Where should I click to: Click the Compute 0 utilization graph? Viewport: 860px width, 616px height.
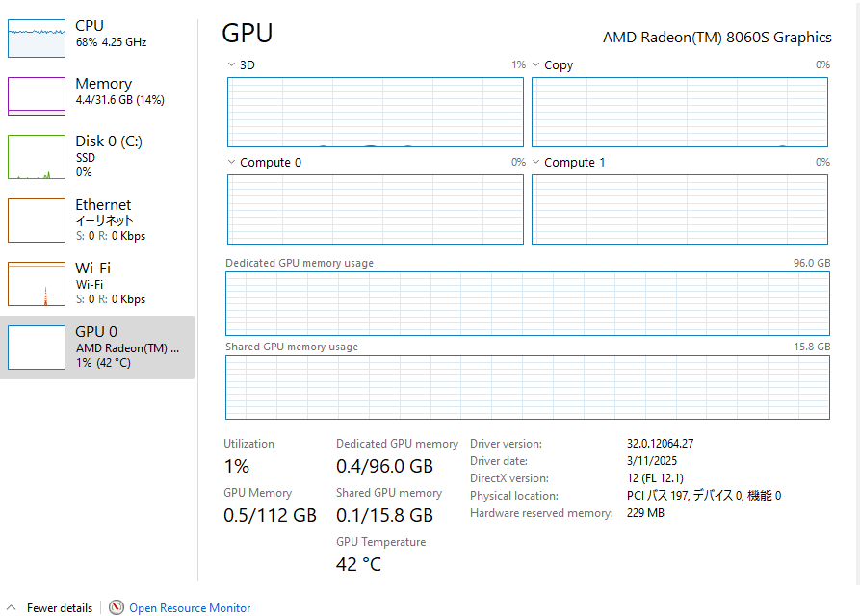click(376, 210)
